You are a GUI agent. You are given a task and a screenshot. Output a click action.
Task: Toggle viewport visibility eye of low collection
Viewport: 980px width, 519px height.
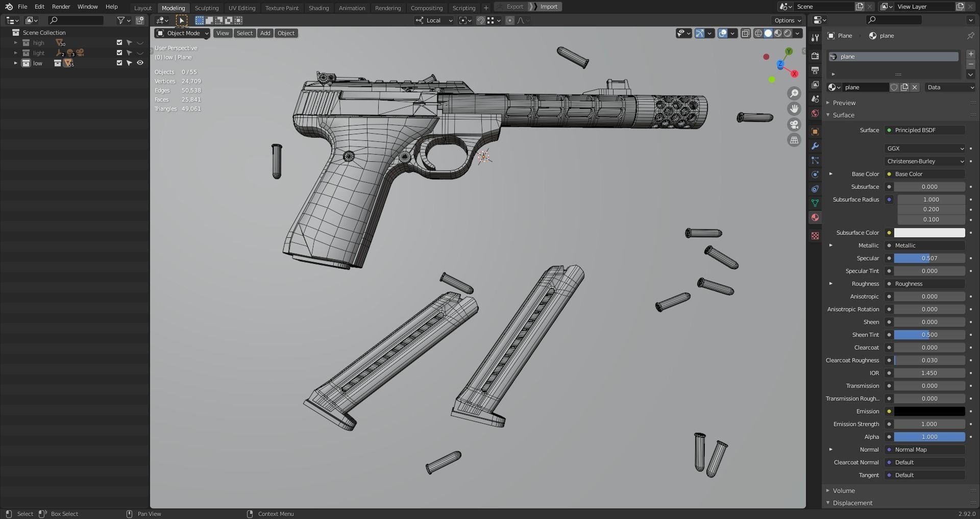(x=140, y=63)
